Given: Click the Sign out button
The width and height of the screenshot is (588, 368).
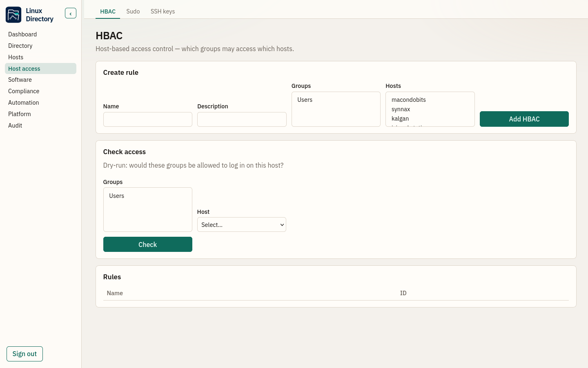Looking at the screenshot, I should coord(24,354).
